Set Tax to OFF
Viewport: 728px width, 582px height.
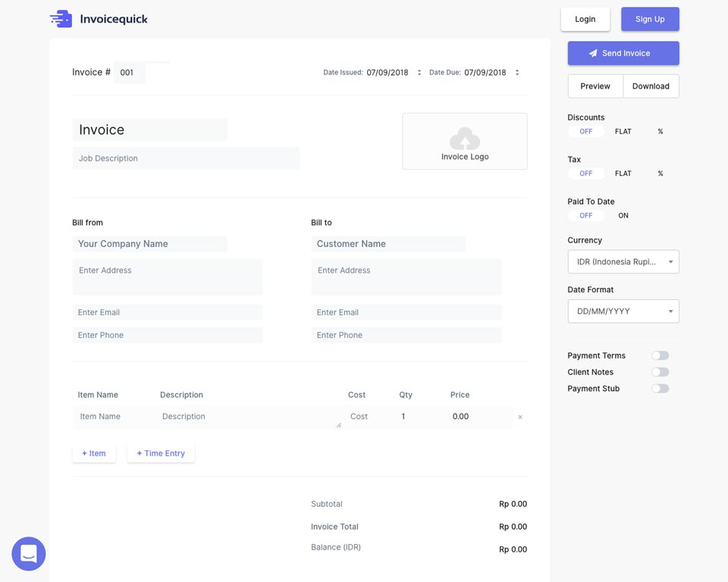(x=586, y=173)
